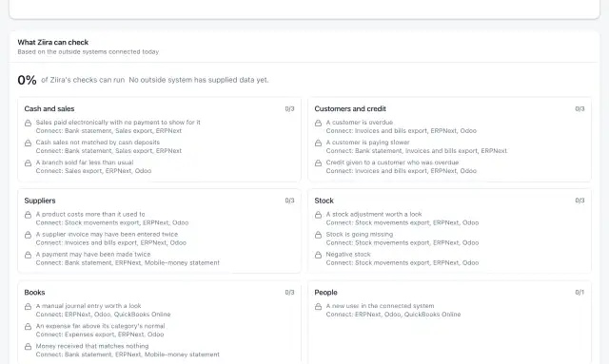This screenshot has height=364, width=609.
Task: Click the 0/3 count on Suppliers card
Action: point(289,201)
